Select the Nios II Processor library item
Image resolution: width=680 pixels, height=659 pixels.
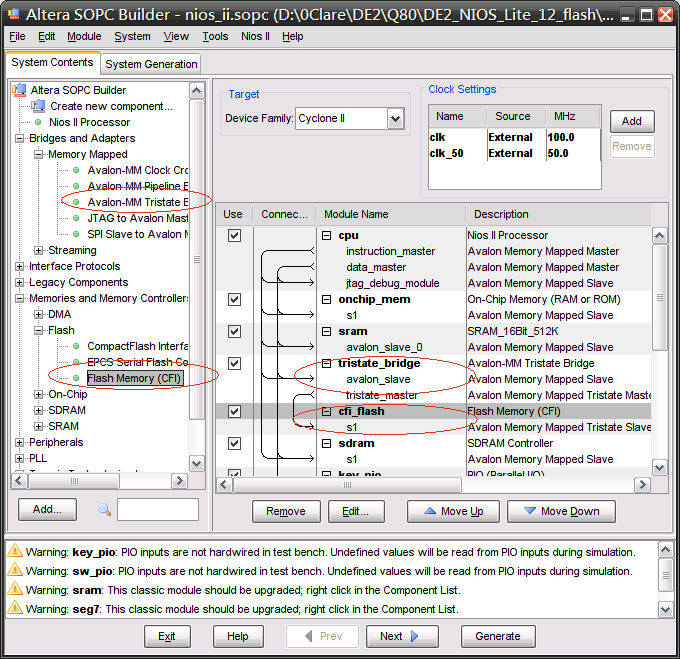[89, 122]
